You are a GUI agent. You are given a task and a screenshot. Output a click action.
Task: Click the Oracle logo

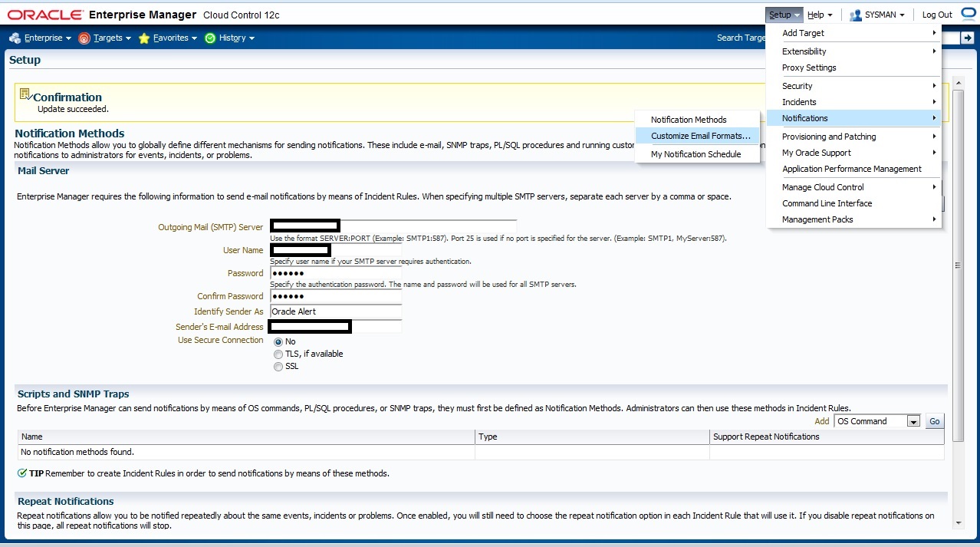point(45,15)
